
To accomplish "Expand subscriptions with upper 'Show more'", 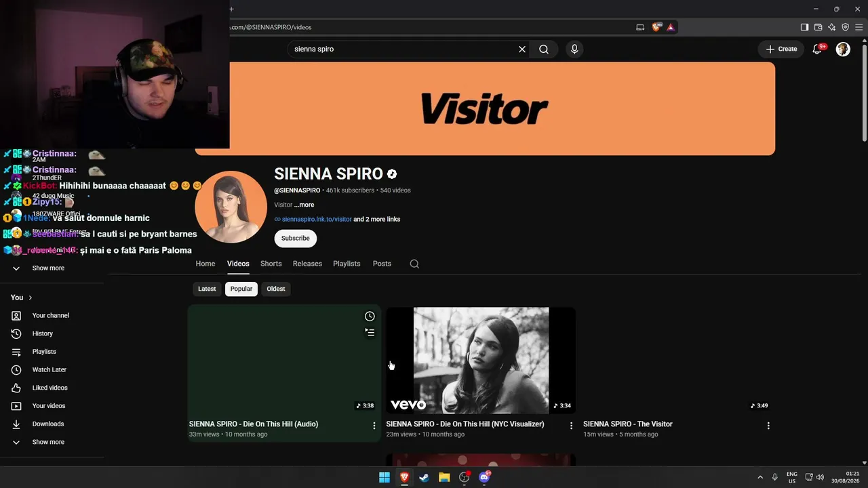I will pos(47,268).
